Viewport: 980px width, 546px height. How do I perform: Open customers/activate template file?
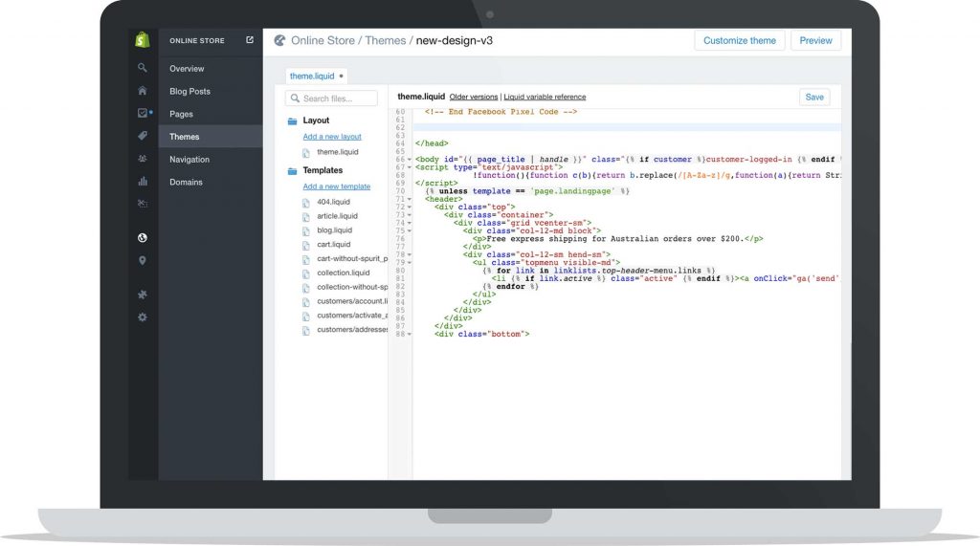click(352, 316)
